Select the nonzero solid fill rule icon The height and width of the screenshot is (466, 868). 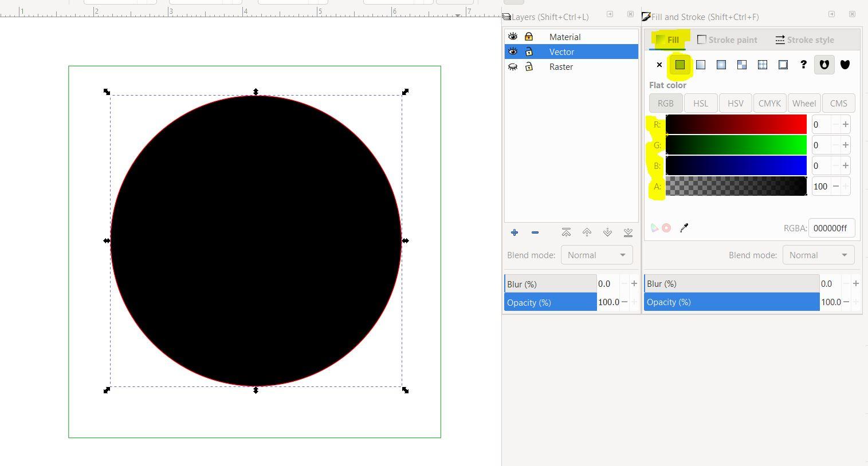point(845,65)
